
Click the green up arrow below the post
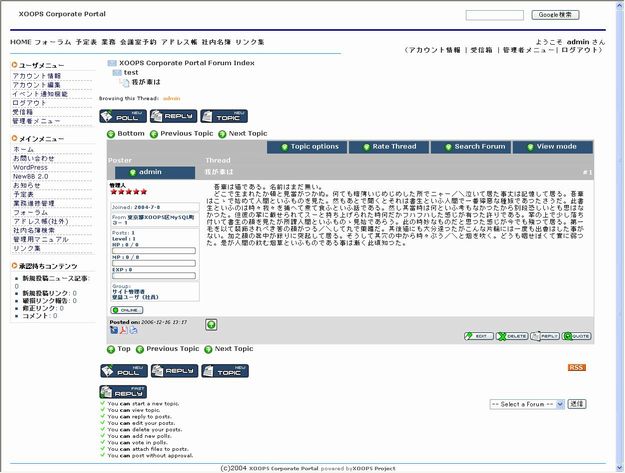tap(211, 324)
